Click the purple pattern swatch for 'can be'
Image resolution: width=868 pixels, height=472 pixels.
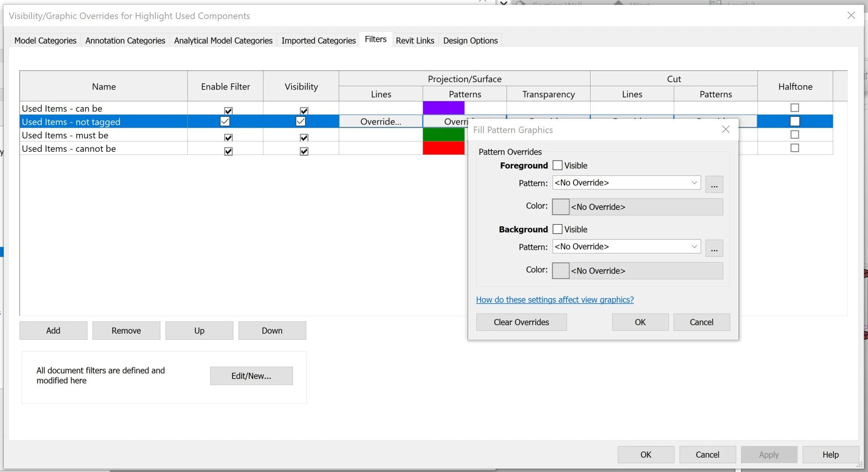[443, 108]
